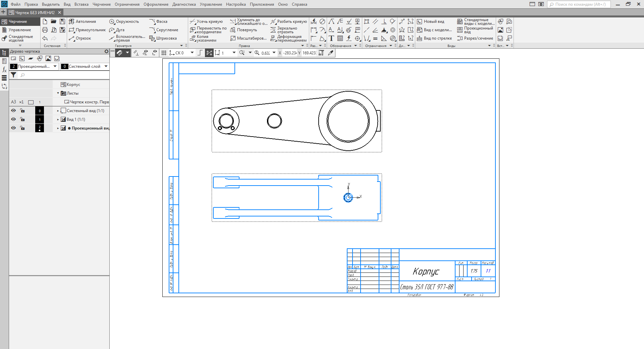Switch to Чертеж БЕЗ ИМЕНИ2 document tab

35,12
